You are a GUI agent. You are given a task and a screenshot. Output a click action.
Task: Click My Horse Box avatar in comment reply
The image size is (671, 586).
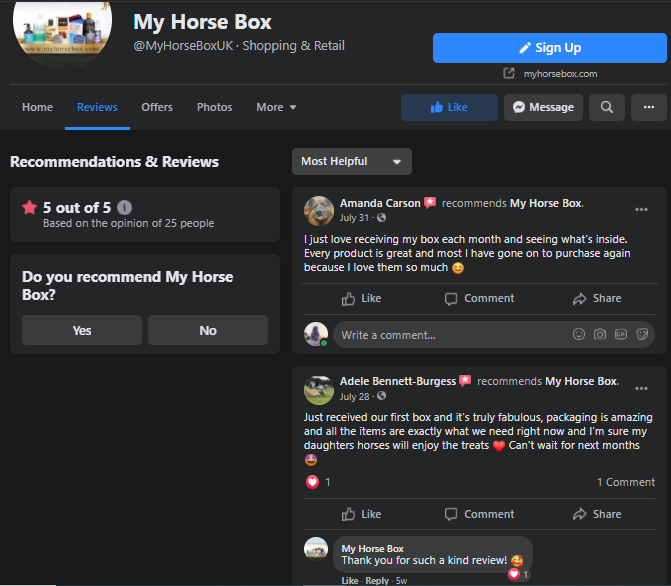click(316, 548)
